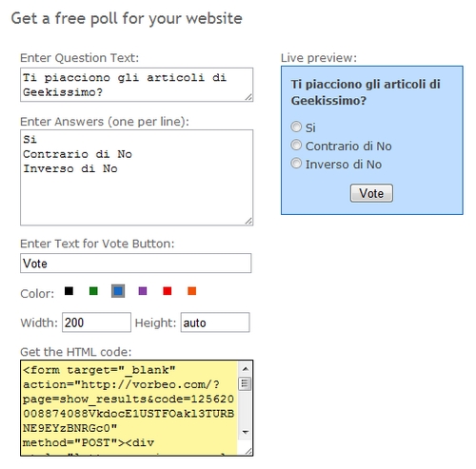Click the HTML code scroll down arrow
Screen dimensions: 476x469
pos(246,432)
